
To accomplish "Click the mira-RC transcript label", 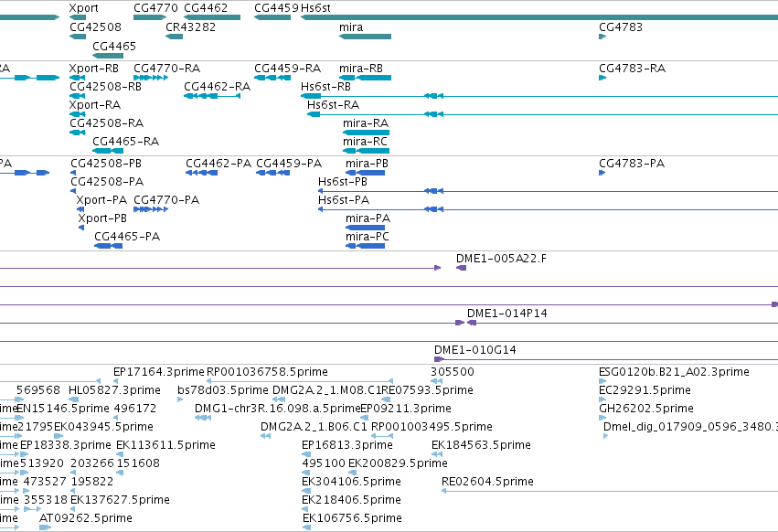I will [365, 142].
